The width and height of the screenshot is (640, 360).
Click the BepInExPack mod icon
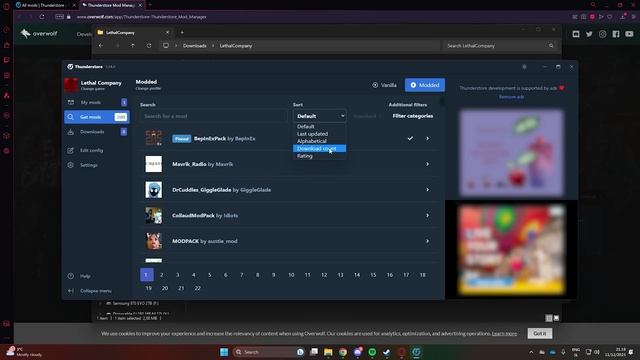(153, 138)
